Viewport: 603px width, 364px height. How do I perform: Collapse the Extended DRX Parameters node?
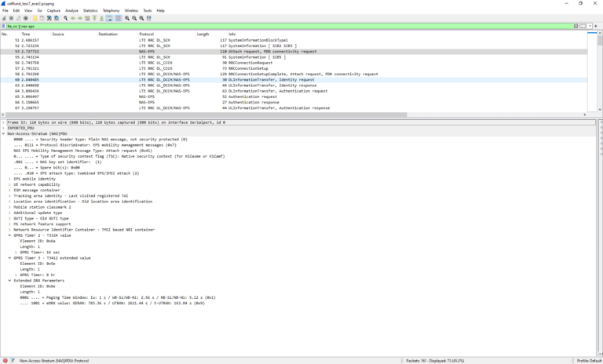[x=10, y=280]
